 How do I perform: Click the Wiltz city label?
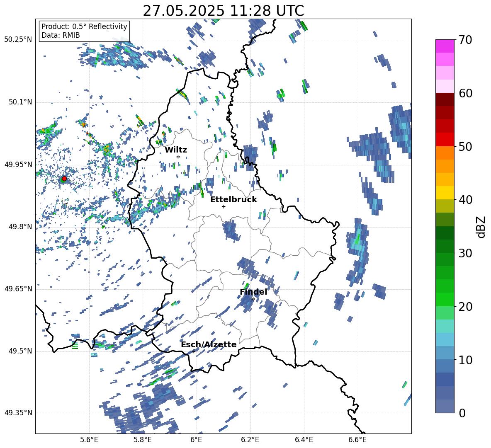pos(176,150)
